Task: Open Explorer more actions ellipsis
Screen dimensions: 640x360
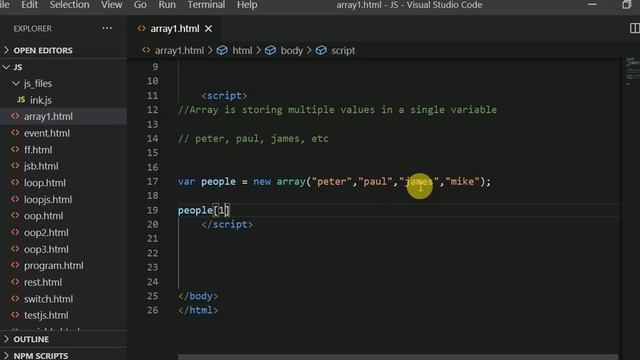Action: click(x=107, y=28)
